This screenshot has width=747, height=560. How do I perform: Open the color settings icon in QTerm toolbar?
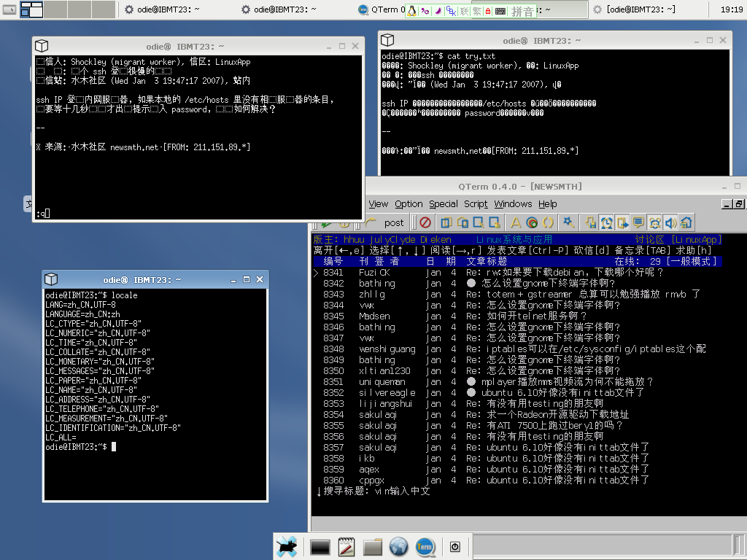pyautogui.click(x=532, y=222)
